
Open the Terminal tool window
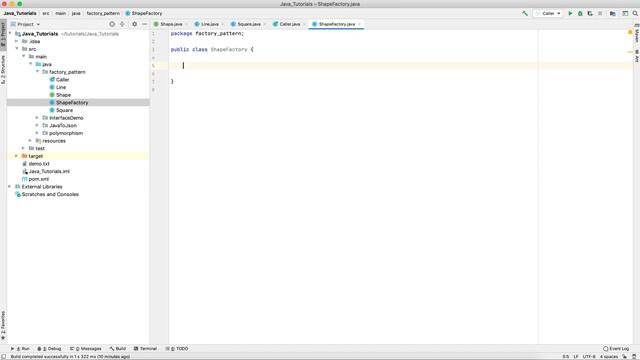click(145, 349)
